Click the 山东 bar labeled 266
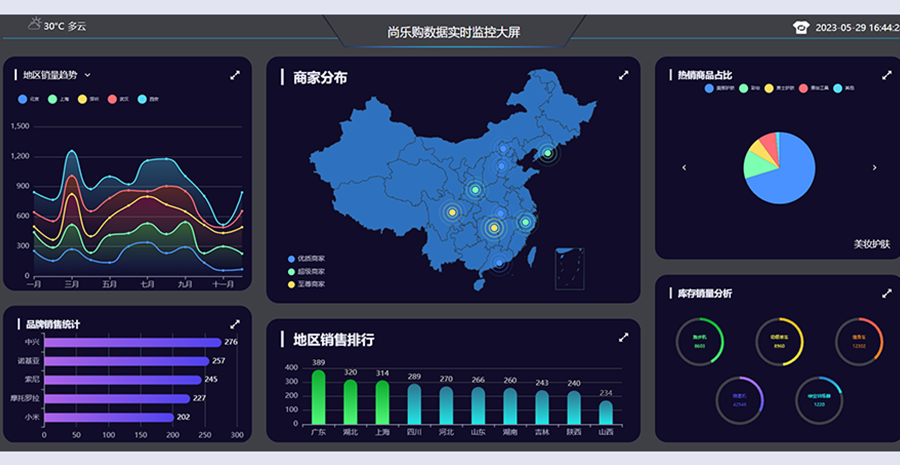The height and width of the screenshot is (465, 900). click(x=478, y=406)
